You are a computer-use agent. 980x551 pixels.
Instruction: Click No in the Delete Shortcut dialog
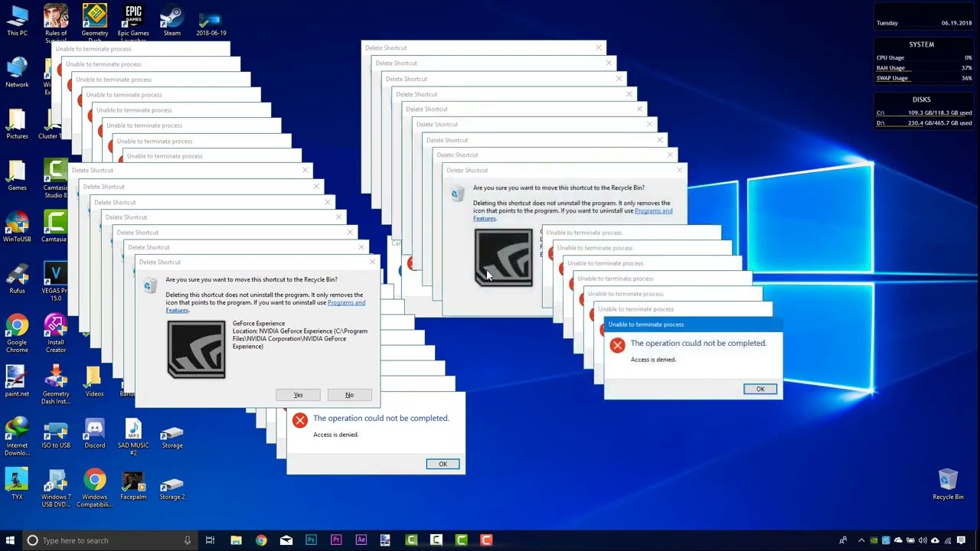[349, 395]
